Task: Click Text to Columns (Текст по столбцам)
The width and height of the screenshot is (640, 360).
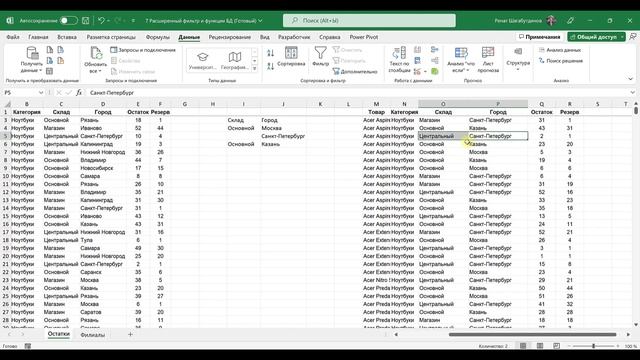Action: tap(399, 60)
